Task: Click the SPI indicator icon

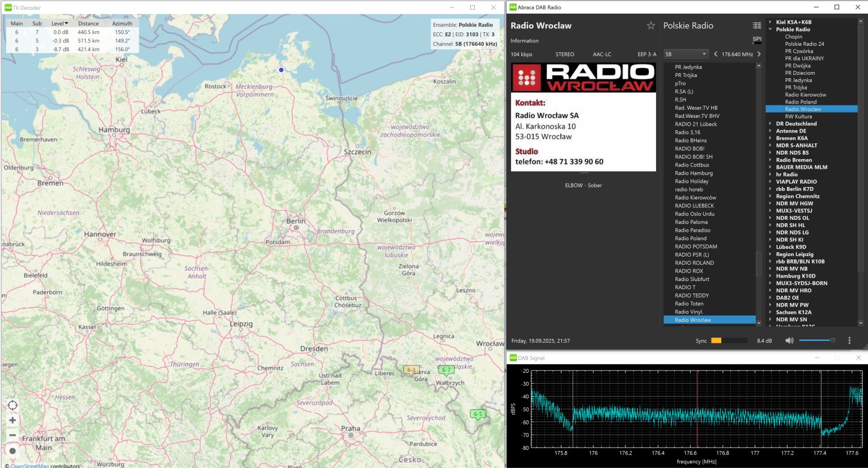Action: point(757,40)
